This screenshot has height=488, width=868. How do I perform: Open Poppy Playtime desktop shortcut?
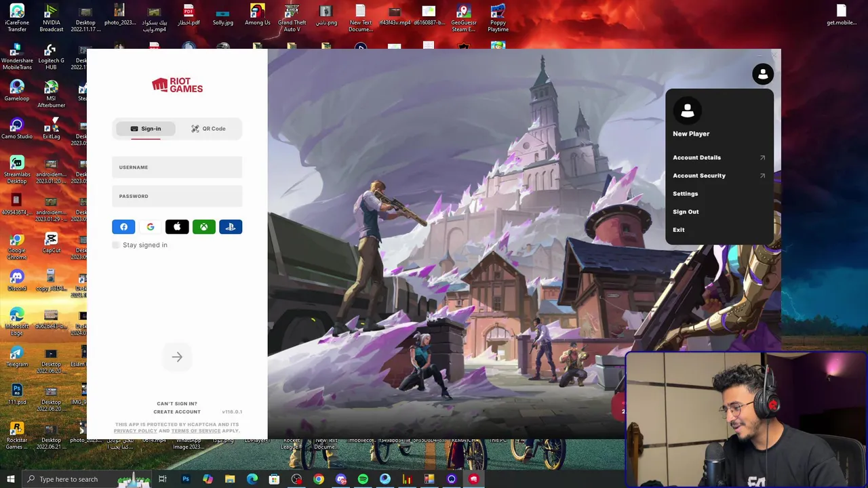click(498, 18)
